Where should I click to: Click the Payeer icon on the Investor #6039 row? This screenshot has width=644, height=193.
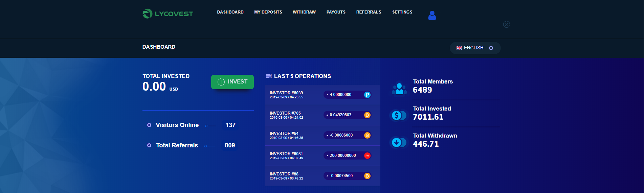(x=367, y=95)
